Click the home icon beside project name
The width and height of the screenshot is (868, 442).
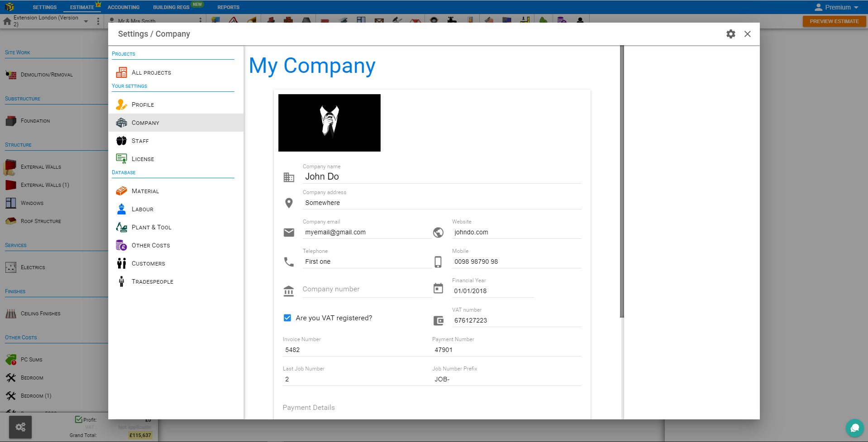[7, 21]
